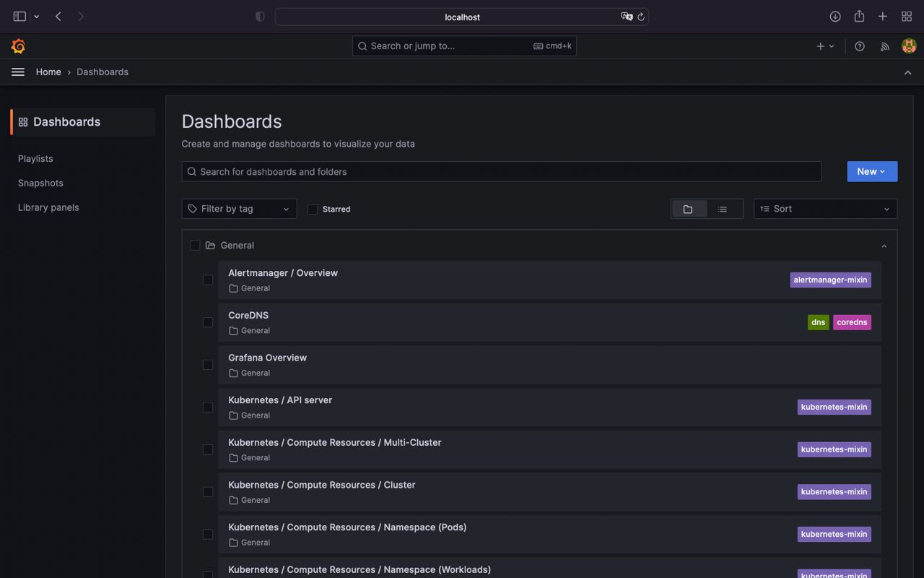The image size is (924, 578).
Task: Open the New button dropdown
Action: 872,171
